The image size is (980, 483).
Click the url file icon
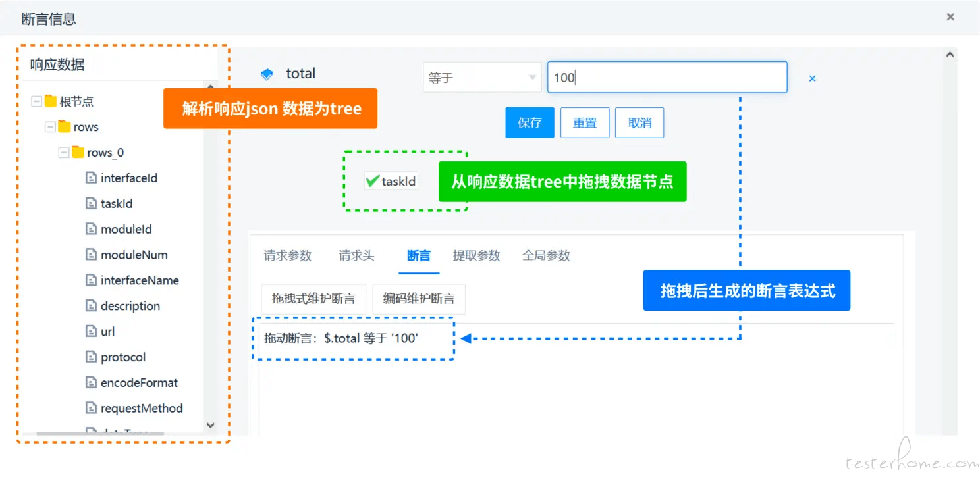92,332
